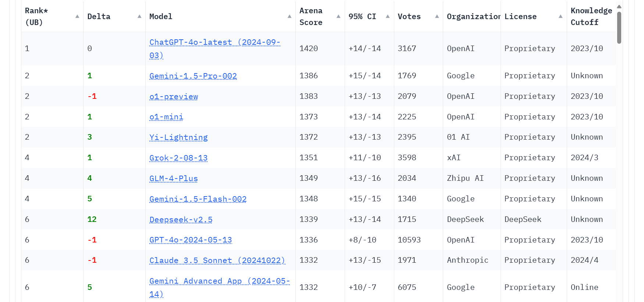Open Deepseek-v2.5 model link
644x302 pixels.
coord(181,220)
